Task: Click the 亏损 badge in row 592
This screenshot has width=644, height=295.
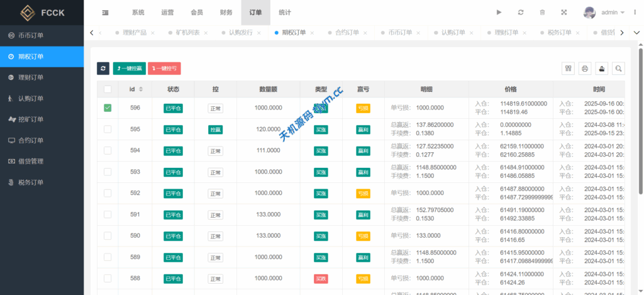Action: coord(363,194)
